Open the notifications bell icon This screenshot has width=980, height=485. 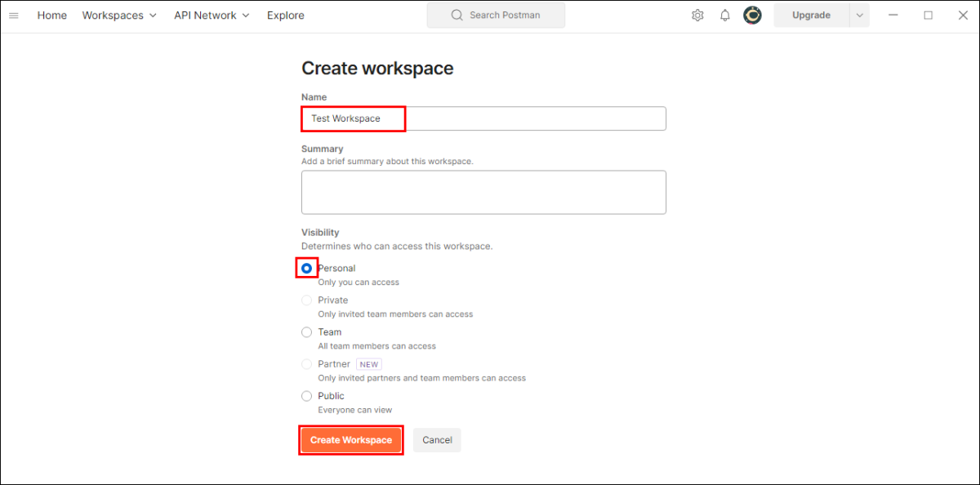(x=725, y=16)
